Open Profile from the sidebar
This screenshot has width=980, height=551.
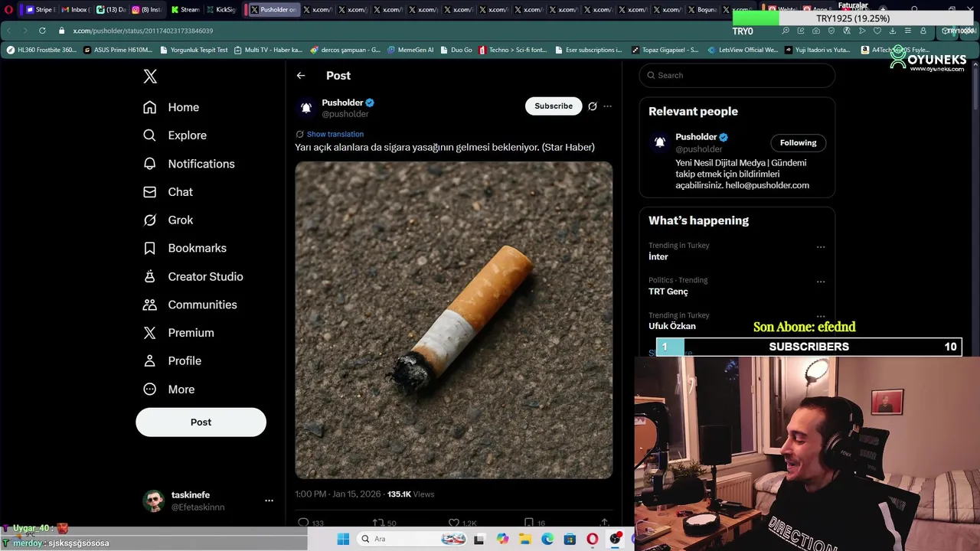coord(172,360)
